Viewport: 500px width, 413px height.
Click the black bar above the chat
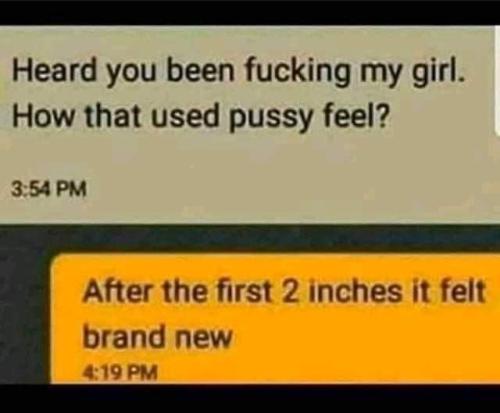tap(250, 12)
